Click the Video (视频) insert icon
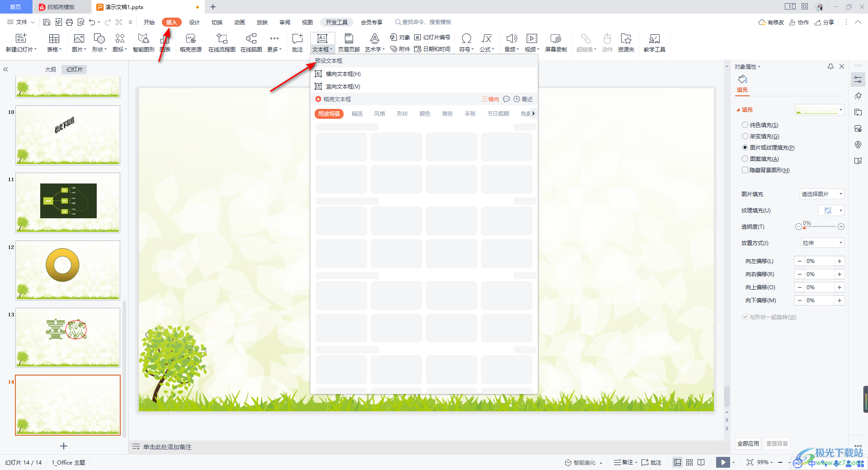 532,43
